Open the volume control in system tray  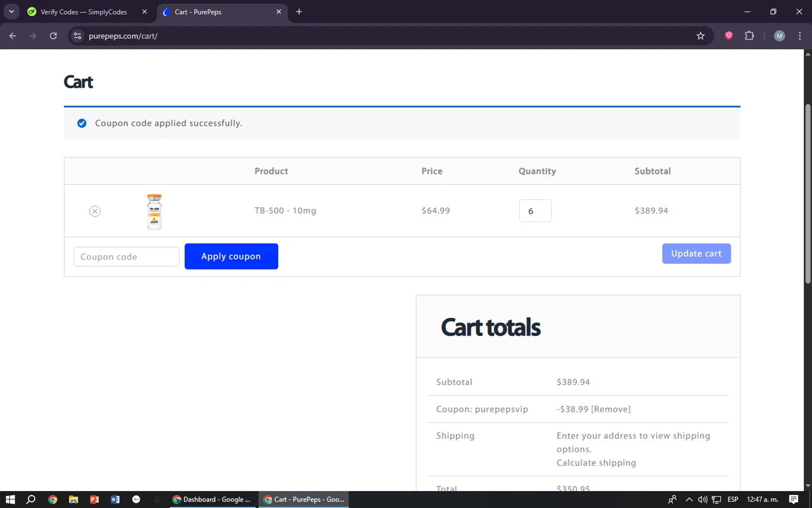pyautogui.click(x=703, y=499)
